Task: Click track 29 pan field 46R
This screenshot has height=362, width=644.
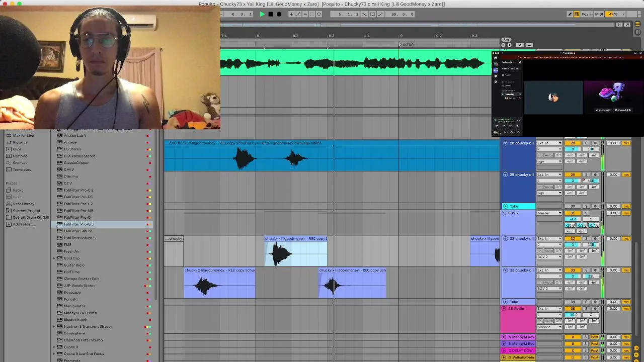Action: [x=591, y=180]
